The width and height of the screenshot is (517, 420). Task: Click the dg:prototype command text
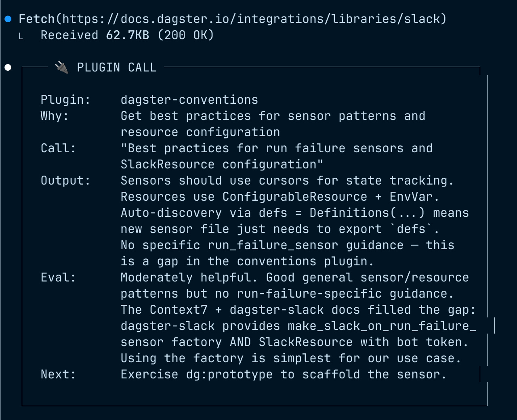pyautogui.click(x=229, y=374)
